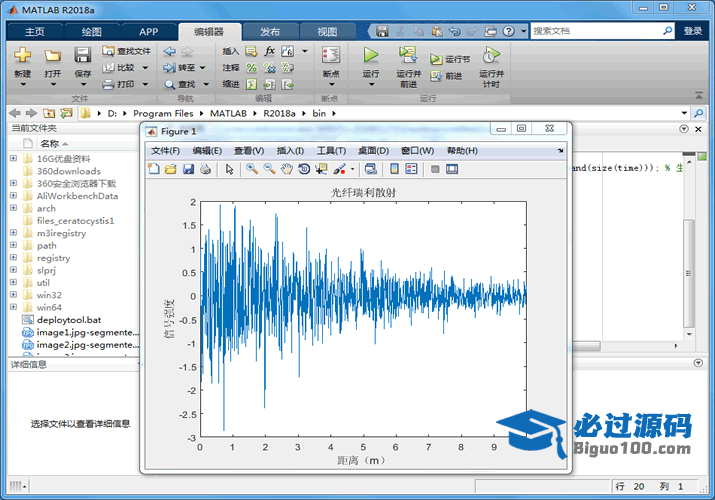Expand the 16G优盘资料 folder tree node
Image resolution: width=715 pixels, height=500 pixels.
click(13, 158)
